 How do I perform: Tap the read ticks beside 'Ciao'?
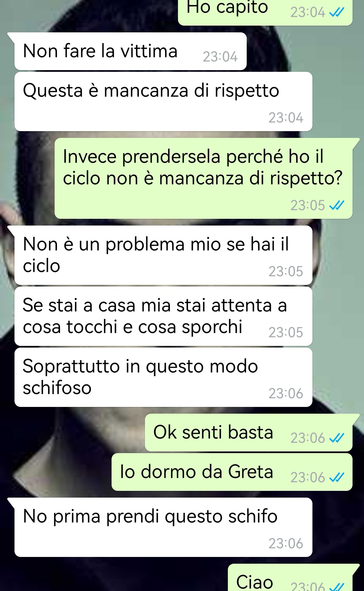[337, 587]
